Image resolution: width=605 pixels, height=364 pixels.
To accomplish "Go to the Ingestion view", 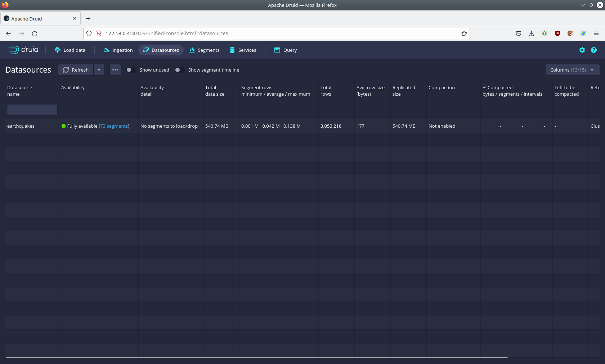I will [x=118, y=50].
